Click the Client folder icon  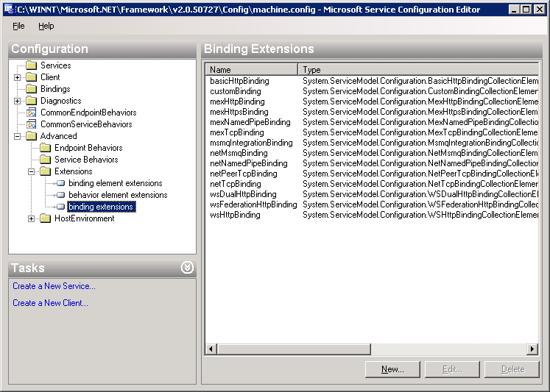pyautogui.click(x=31, y=77)
